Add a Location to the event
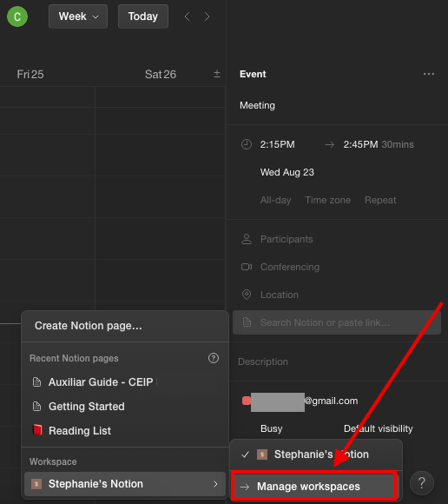 (x=279, y=295)
